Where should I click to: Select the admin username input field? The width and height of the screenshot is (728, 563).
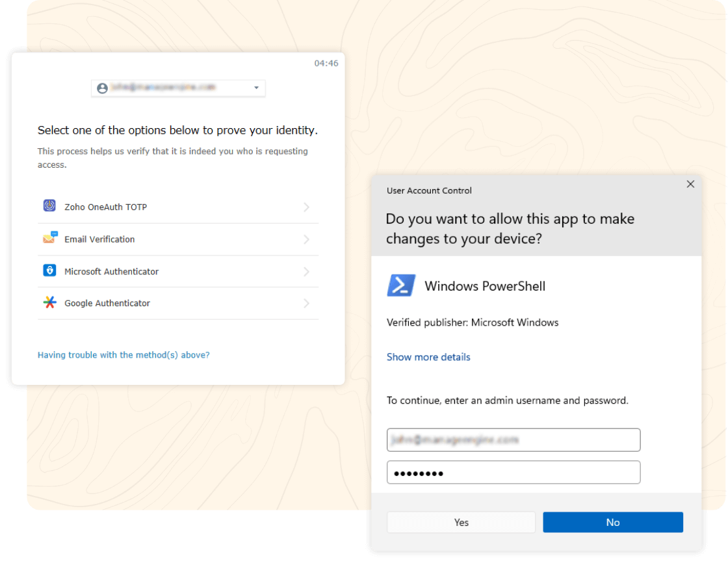tap(513, 439)
